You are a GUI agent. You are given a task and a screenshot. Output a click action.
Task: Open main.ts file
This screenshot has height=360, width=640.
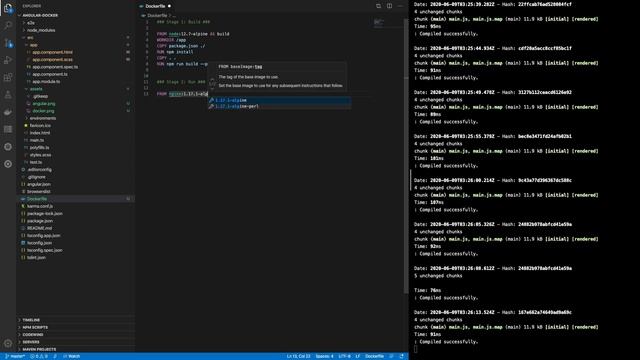(37, 140)
